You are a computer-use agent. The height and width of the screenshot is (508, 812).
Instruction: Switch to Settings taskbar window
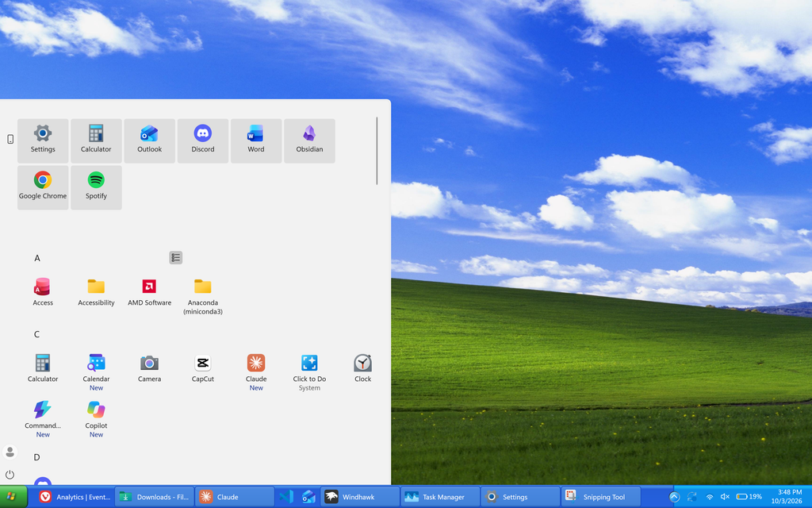pyautogui.click(x=520, y=497)
